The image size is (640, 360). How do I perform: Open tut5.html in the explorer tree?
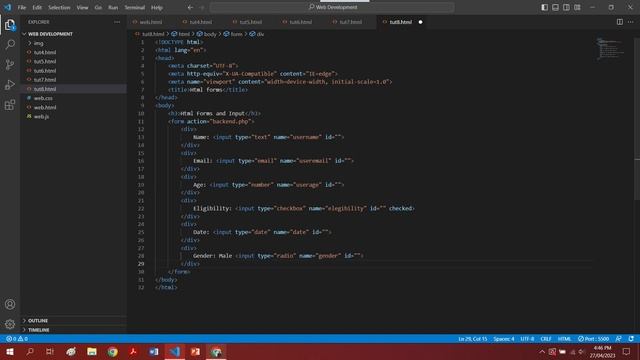point(73,62)
